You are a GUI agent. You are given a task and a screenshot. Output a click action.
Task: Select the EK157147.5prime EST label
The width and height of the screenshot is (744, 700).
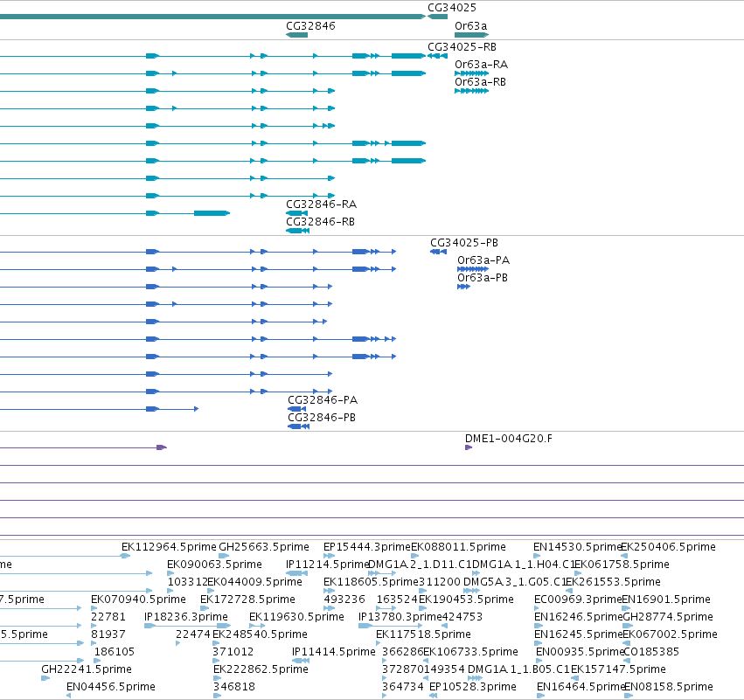pos(618,669)
